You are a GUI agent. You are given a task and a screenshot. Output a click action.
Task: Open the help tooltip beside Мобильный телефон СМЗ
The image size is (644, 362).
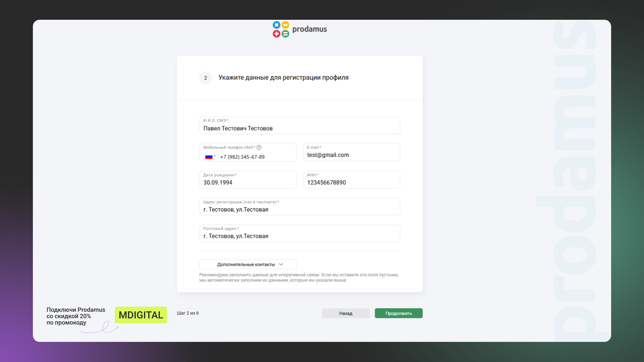click(x=259, y=147)
